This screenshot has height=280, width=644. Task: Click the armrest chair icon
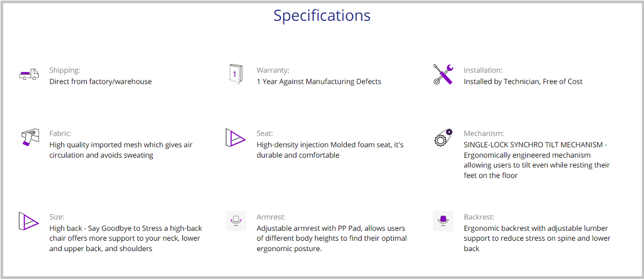point(236,221)
